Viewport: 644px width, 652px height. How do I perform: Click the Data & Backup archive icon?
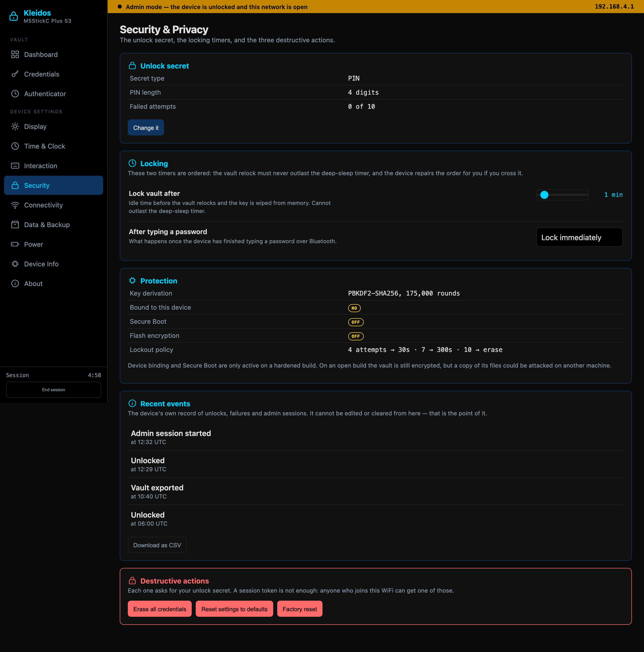click(15, 224)
